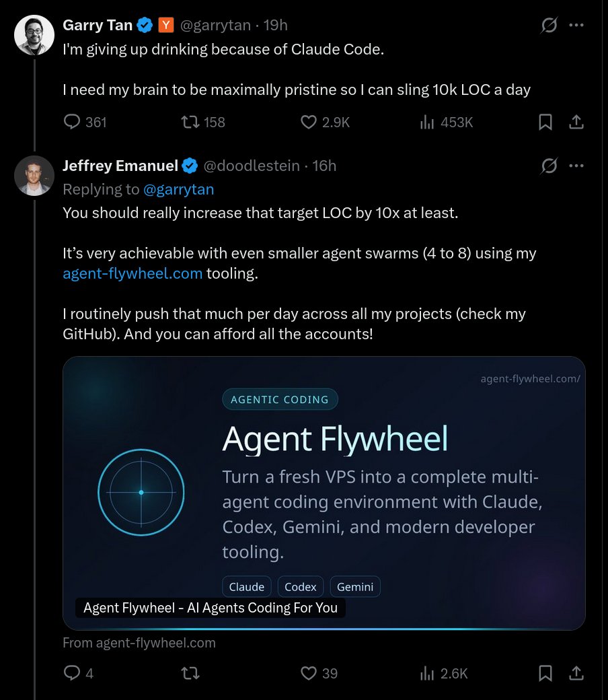This screenshot has width=608, height=700.
Task: Open the Agent Flywheel link preview card
Action: 324,493
